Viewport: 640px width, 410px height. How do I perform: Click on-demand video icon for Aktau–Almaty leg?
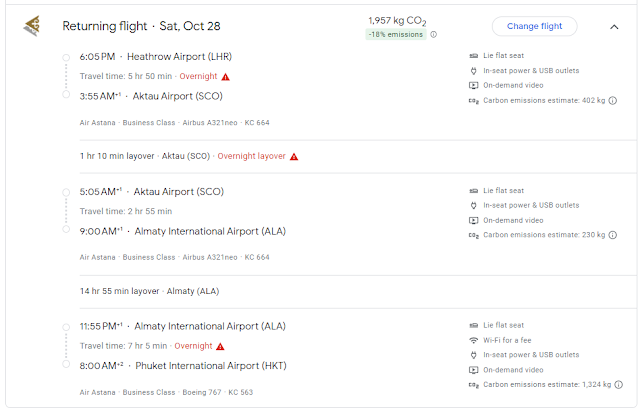click(x=474, y=220)
